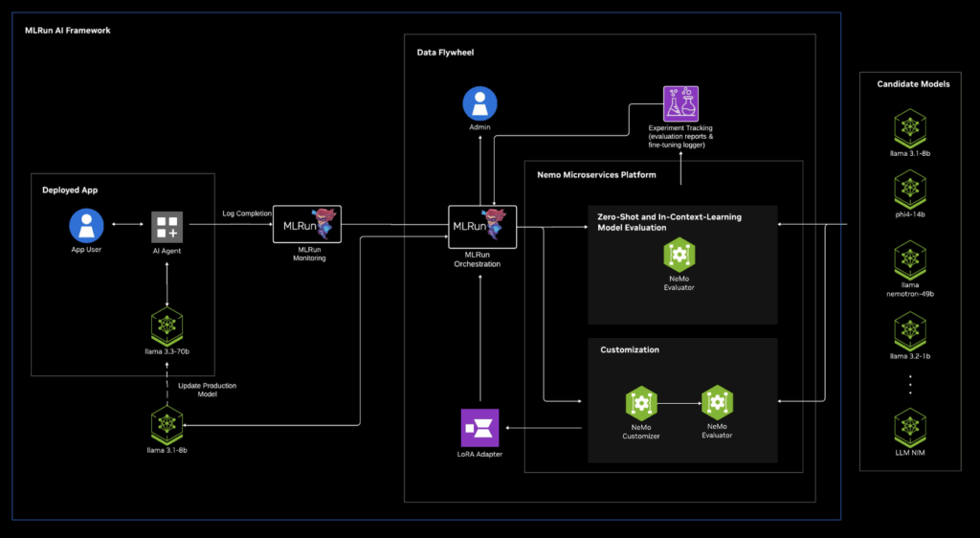Select candidate model llama 3.1-8b icon
This screenshot has height=538, width=980.
coord(910,128)
